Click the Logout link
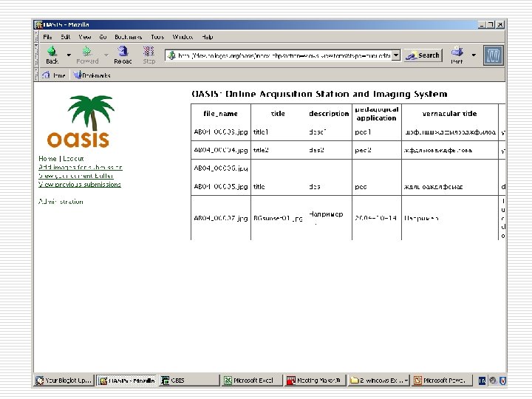The height and width of the screenshot is (399, 532). [x=73, y=158]
